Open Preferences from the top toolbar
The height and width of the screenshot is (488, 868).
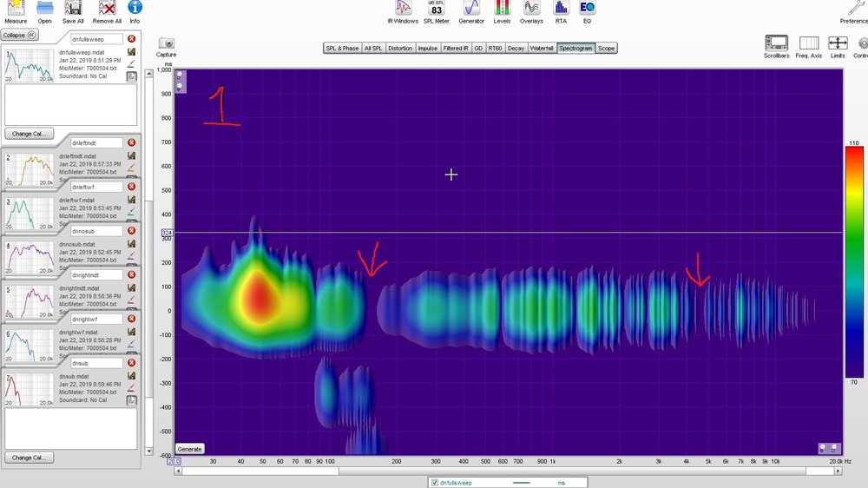[x=855, y=11]
